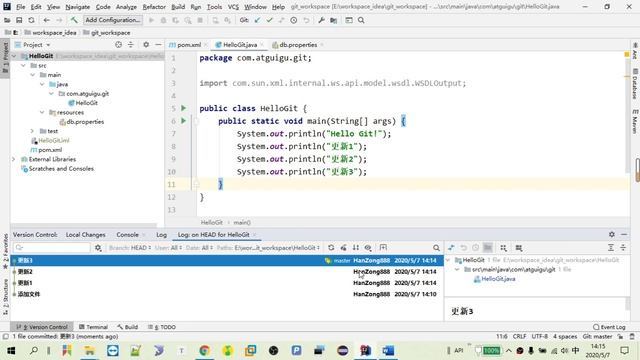Click the Show History clock icon

click(x=293, y=20)
